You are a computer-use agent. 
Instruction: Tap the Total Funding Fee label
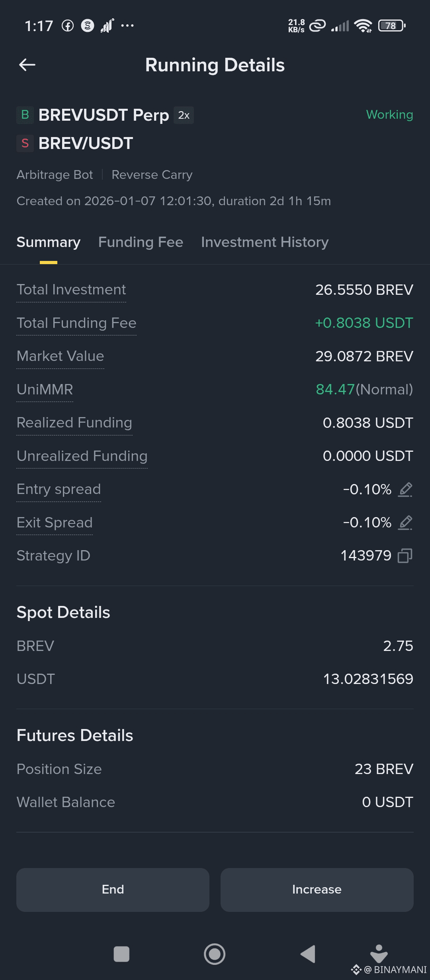coord(76,323)
